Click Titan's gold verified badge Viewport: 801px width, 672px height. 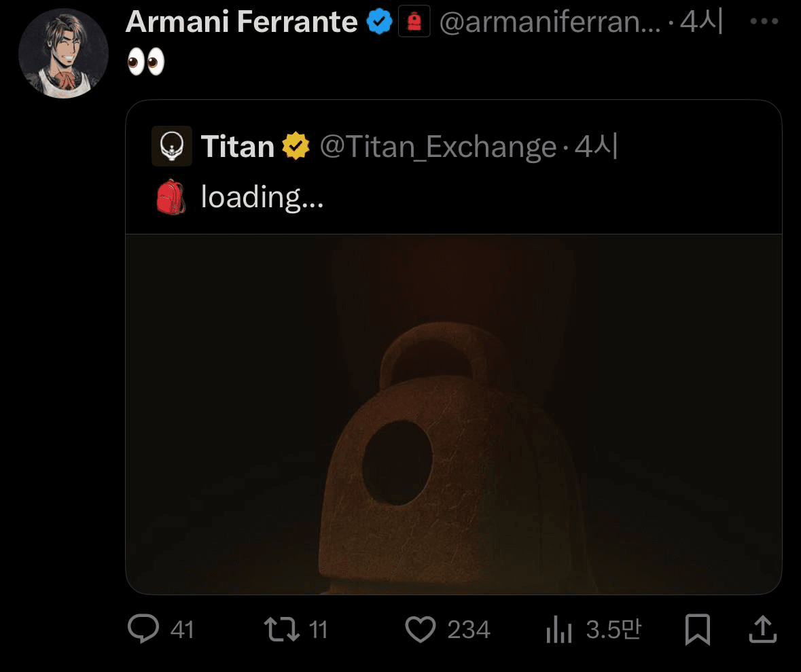click(296, 146)
